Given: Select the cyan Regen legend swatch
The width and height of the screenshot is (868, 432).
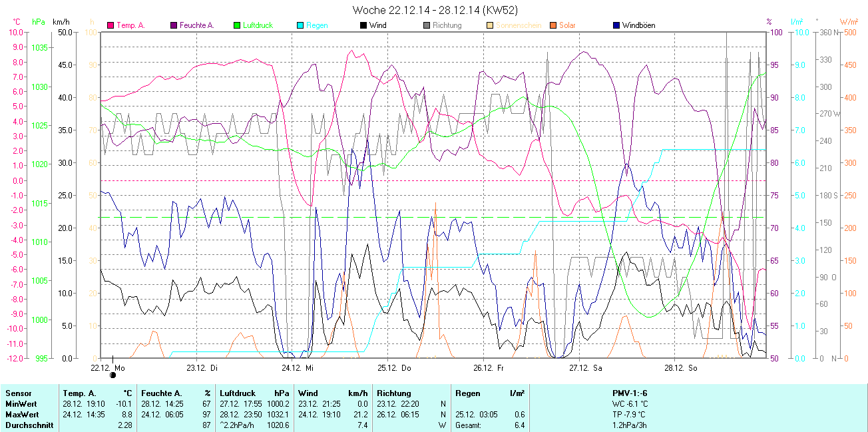Looking at the screenshot, I should [301, 26].
